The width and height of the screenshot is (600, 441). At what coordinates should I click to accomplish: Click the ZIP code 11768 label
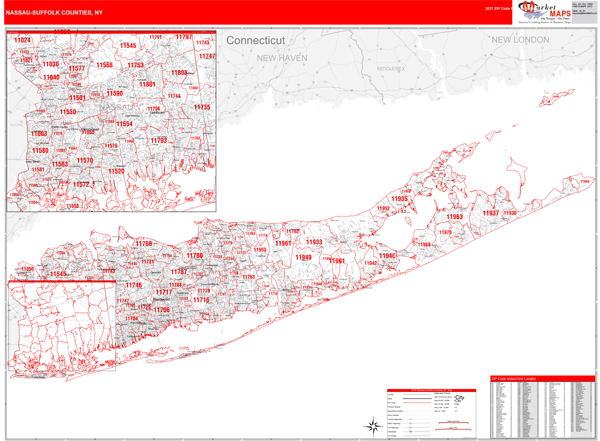pyautogui.click(x=144, y=243)
